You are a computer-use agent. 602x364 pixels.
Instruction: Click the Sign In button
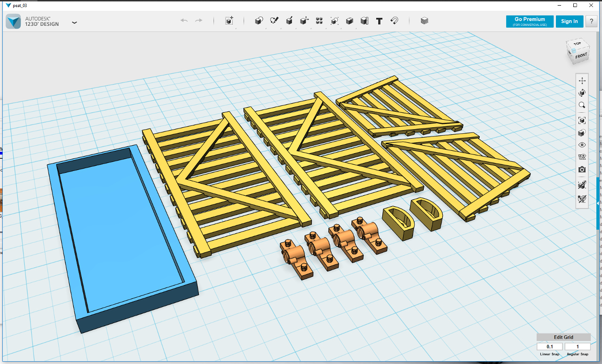[569, 21]
